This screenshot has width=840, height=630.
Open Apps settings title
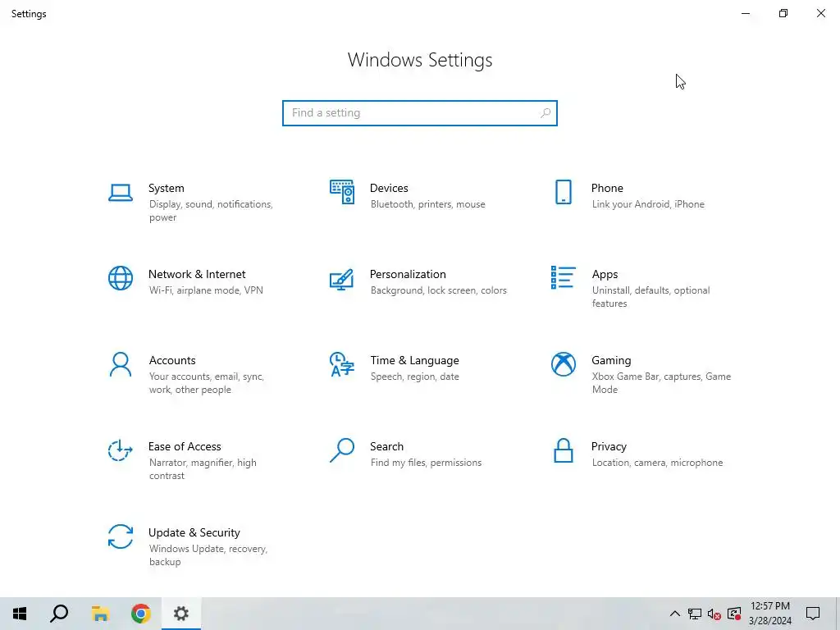click(605, 274)
